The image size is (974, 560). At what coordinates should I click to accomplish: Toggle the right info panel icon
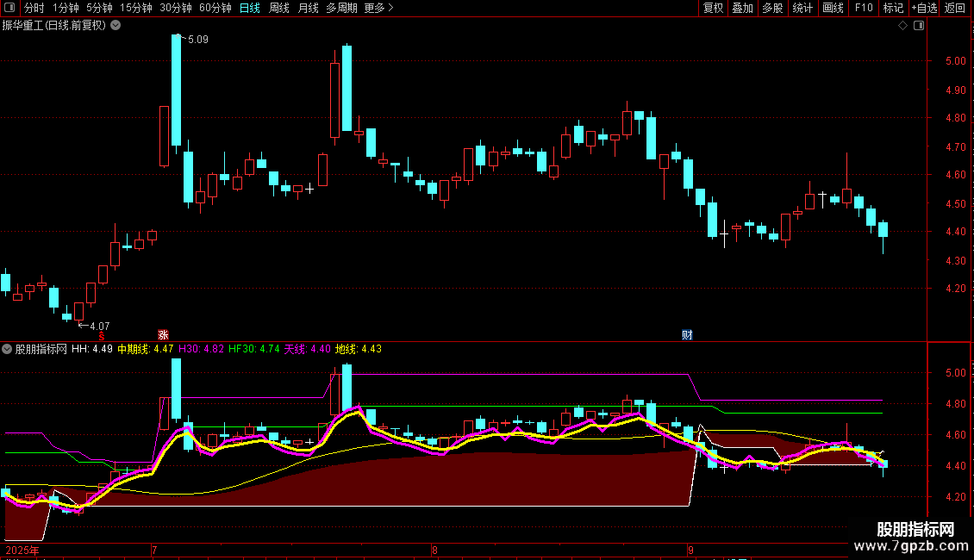[919, 26]
